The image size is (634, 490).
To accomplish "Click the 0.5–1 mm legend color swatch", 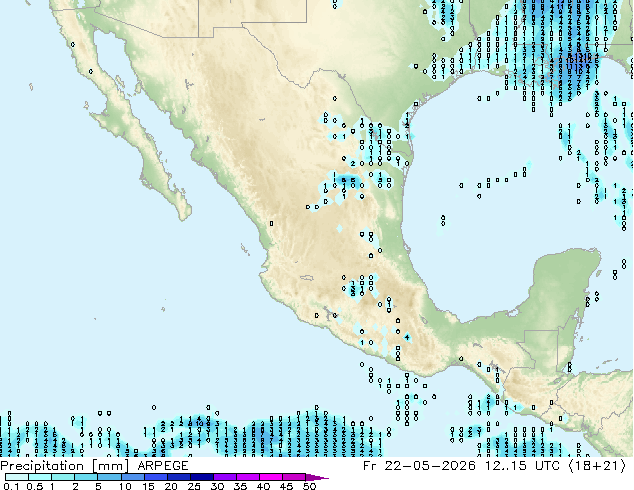I will point(40,477).
